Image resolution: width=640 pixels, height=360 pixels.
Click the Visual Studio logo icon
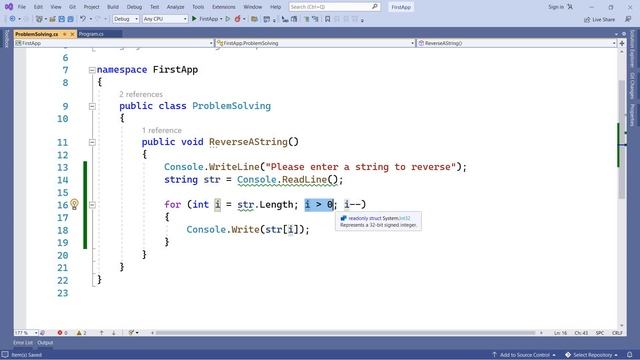pos(9,7)
